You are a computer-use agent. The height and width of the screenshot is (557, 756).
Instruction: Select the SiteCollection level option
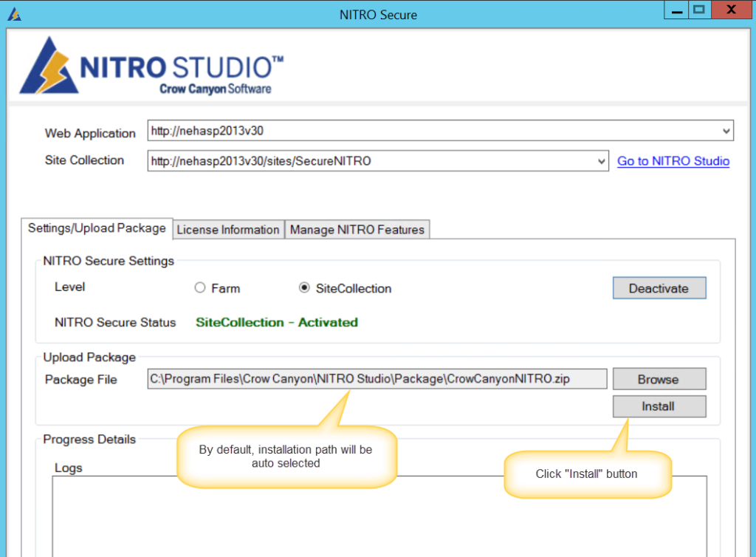pyautogui.click(x=304, y=288)
